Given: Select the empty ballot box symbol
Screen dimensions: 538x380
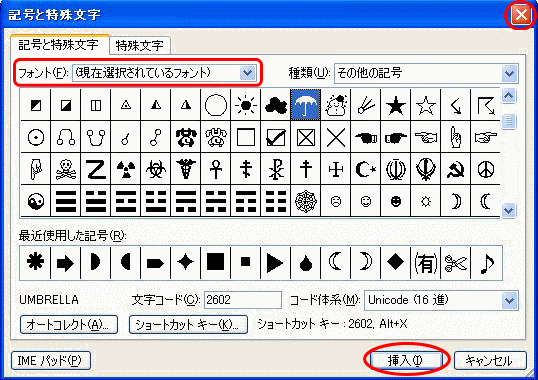Looking at the screenshot, I should click(x=246, y=137).
